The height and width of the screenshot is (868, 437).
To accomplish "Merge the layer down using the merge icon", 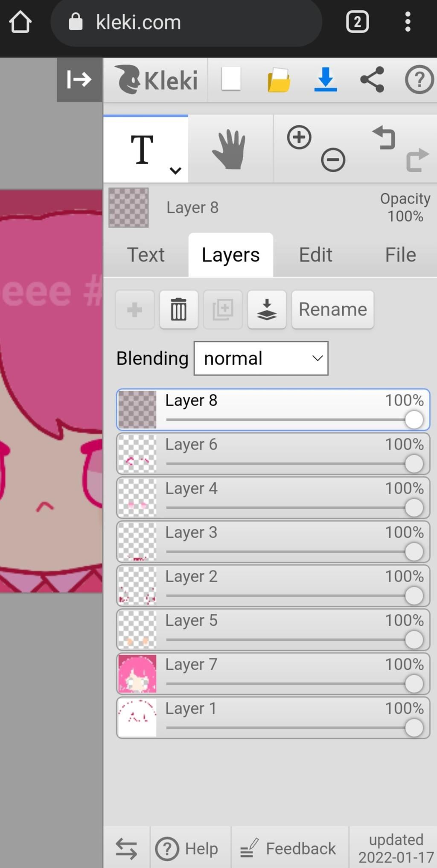I will point(267,310).
